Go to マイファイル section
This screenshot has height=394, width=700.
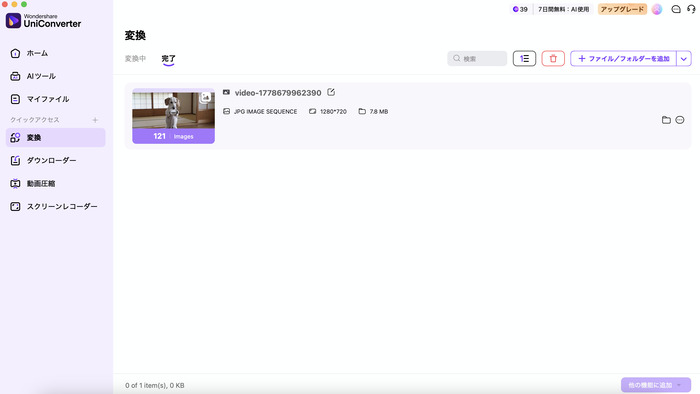(x=55, y=99)
